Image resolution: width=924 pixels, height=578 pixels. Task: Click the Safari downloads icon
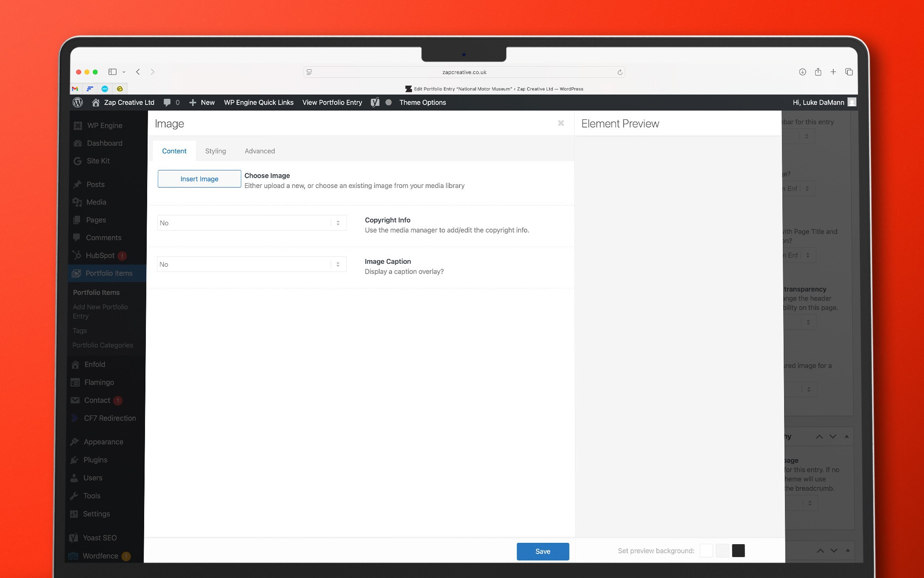[803, 72]
